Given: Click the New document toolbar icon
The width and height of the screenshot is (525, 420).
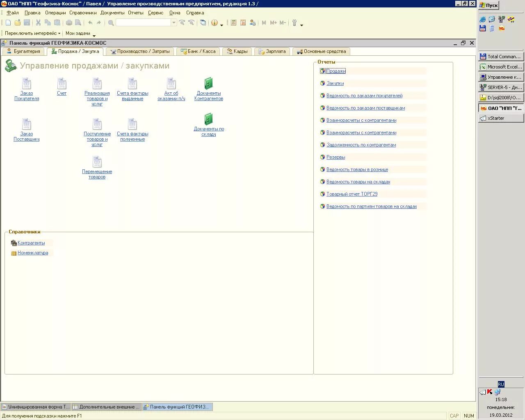Looking at the screenshot, I should (8, 23).
